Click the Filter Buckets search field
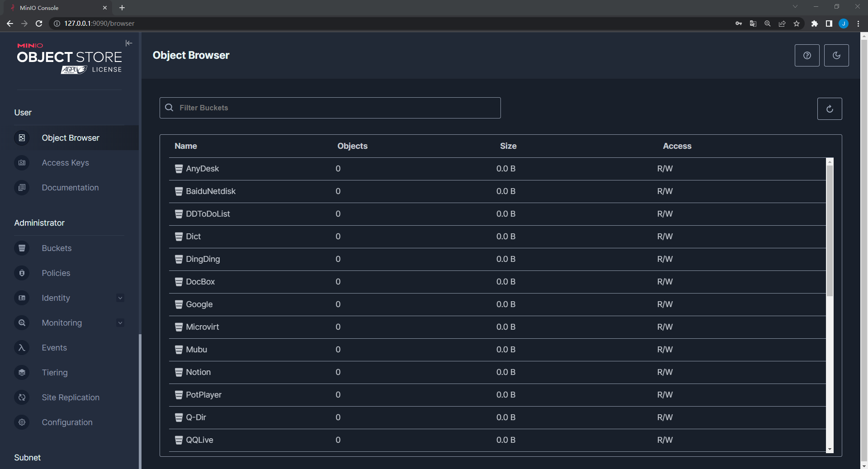 pos(330,108)
